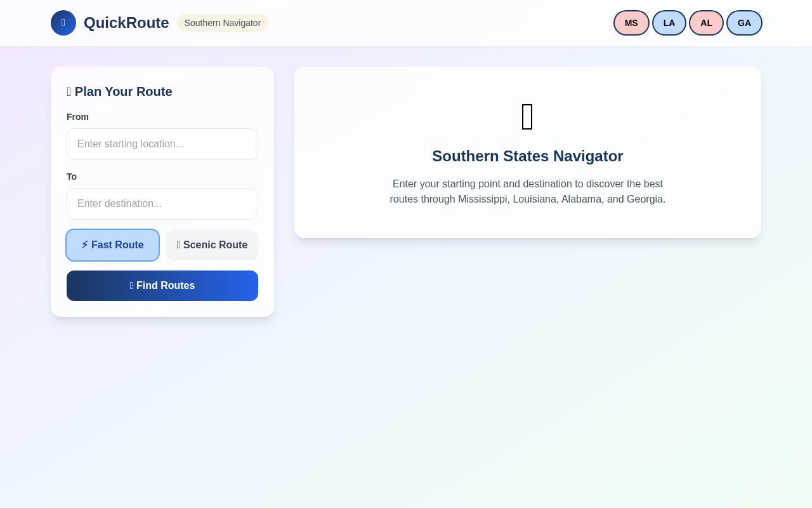Click the Southern States Navigator heading
This screenshot has height=508, width=812.
[527, 156]
